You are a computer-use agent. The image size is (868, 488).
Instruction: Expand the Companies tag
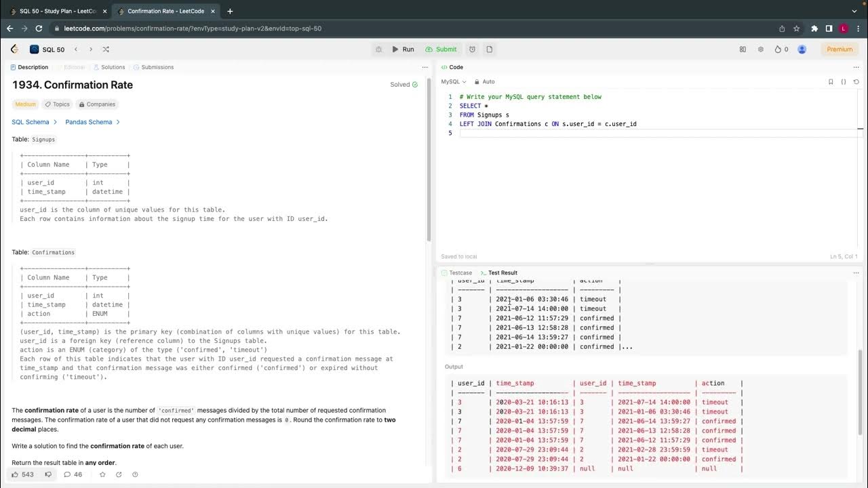click(97, 104)
